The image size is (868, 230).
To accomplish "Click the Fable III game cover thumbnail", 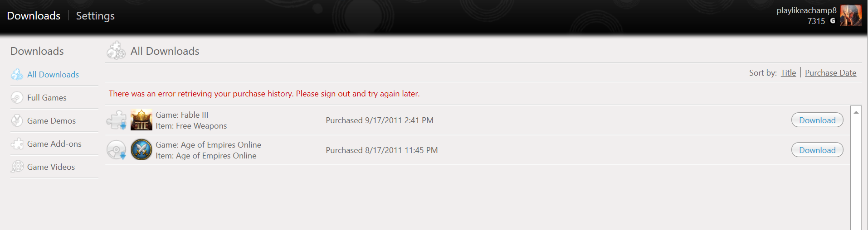I will point(141,120).
